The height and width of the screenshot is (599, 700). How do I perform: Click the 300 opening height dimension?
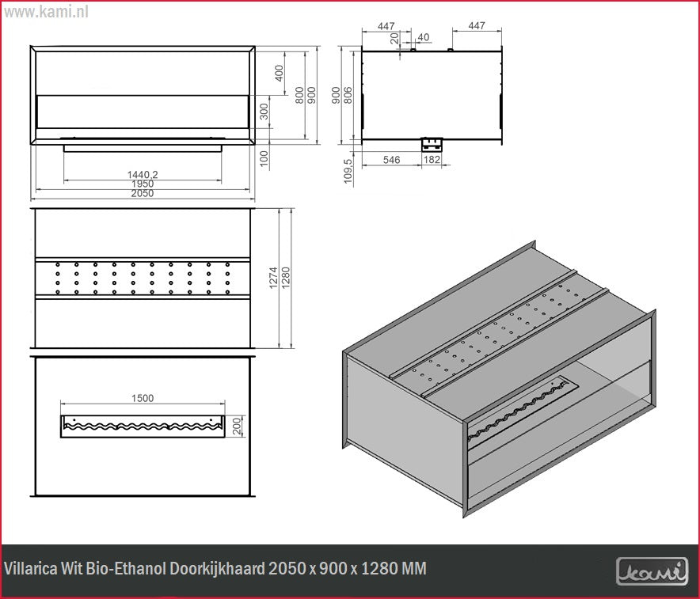264,112
